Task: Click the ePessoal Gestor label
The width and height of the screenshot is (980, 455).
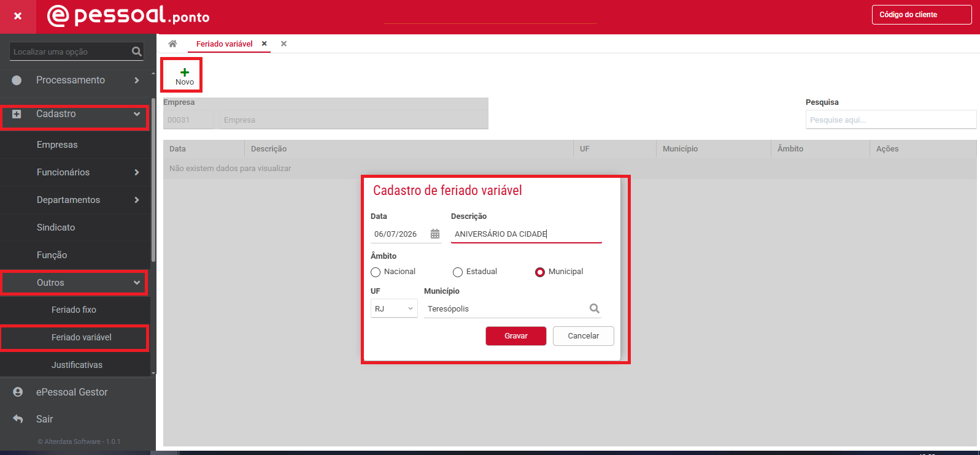Action: pyautogui.click(x=72, y=392)
